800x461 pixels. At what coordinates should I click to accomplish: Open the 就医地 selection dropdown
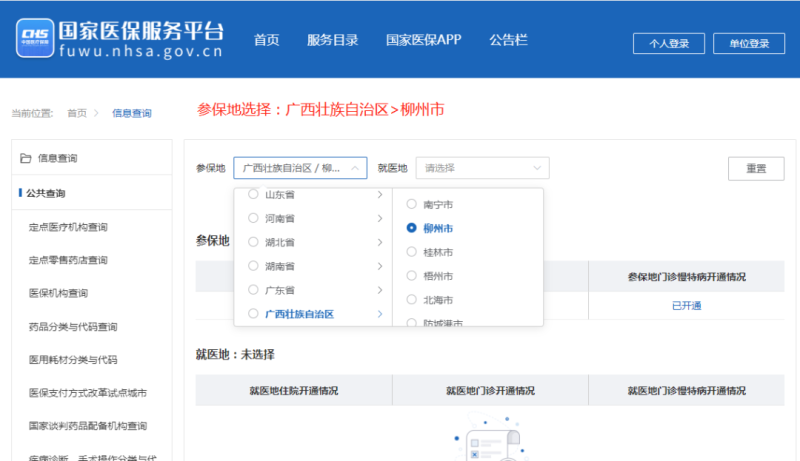(482, 168)
